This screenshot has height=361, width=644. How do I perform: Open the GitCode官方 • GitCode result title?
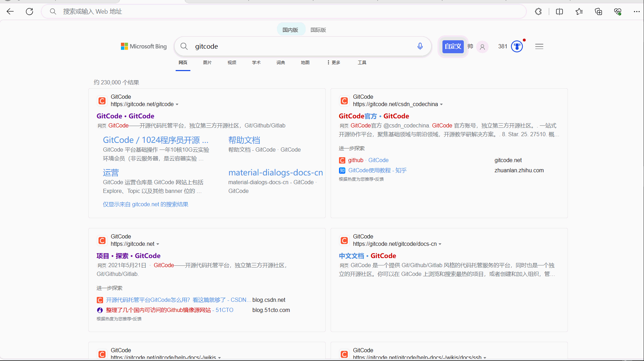click(374, 116)
